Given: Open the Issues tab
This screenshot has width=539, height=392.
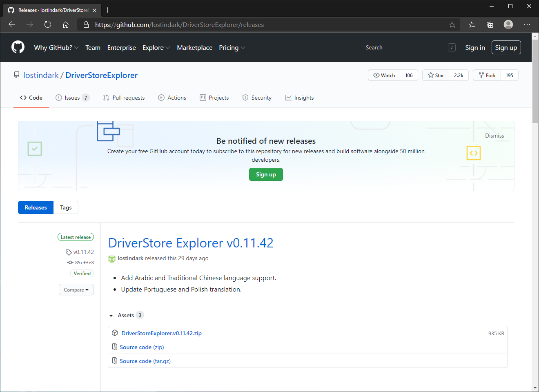Looking at the screenshot, I should (x=72, y=98).
